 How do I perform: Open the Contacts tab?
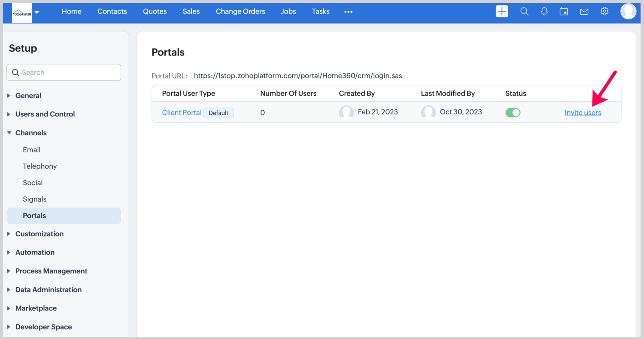pos(112,11)
